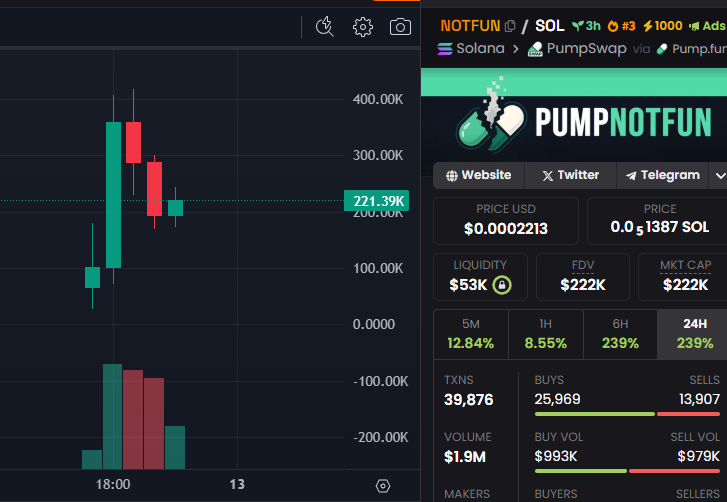Click the BUY VOL value $993K
727x502 pixels.
555,457
